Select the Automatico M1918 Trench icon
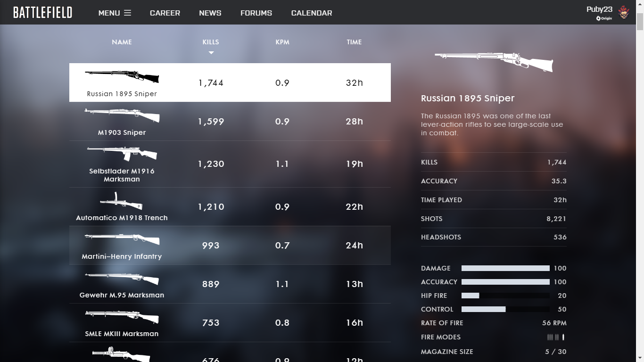Image resolution: width=644 pixels, height=362 pixels. click(121, 201)
